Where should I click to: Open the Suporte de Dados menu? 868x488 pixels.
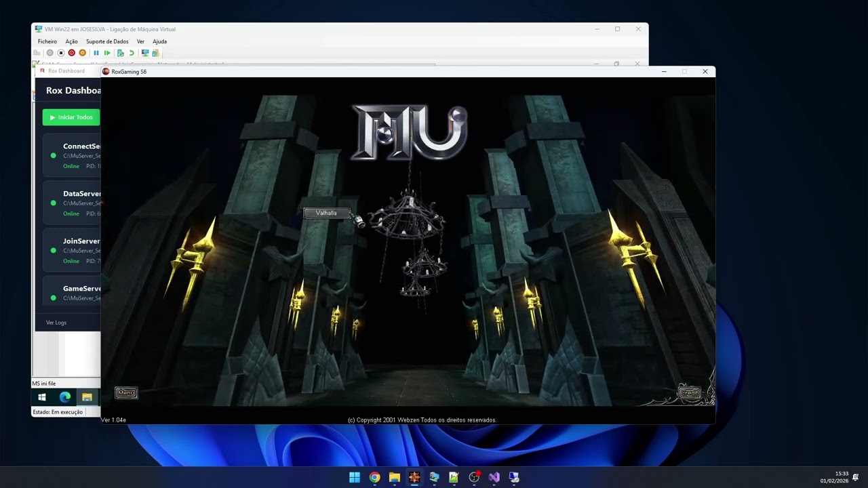click(107, 41)
